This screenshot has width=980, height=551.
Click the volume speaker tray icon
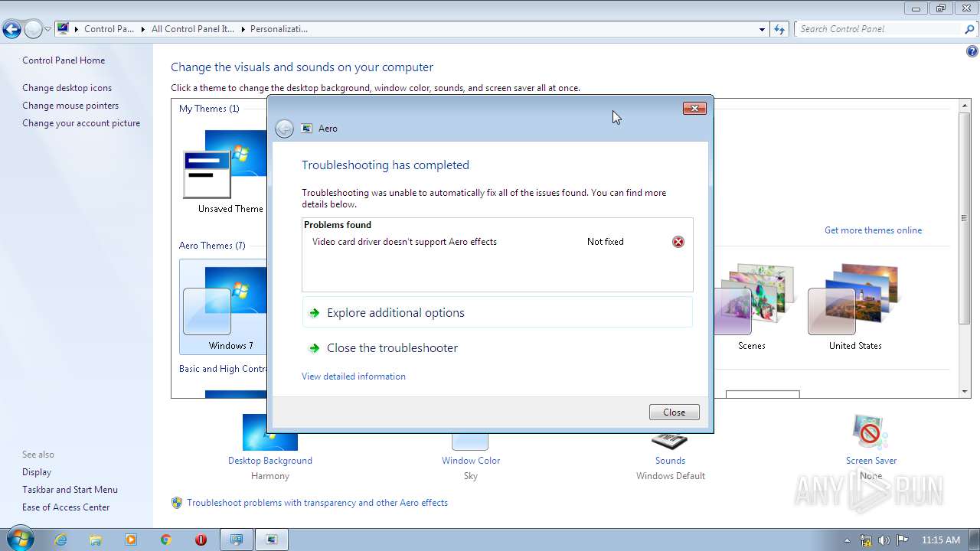click(x=884, y=540)
